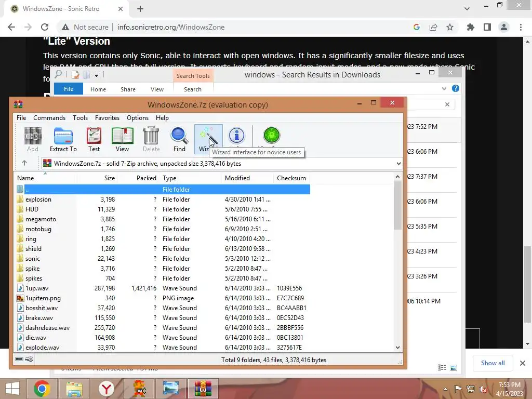Click the Add toolbar icon in WinRAR
Viewport: 532px width, 399px height.
(x=33, y=139)
